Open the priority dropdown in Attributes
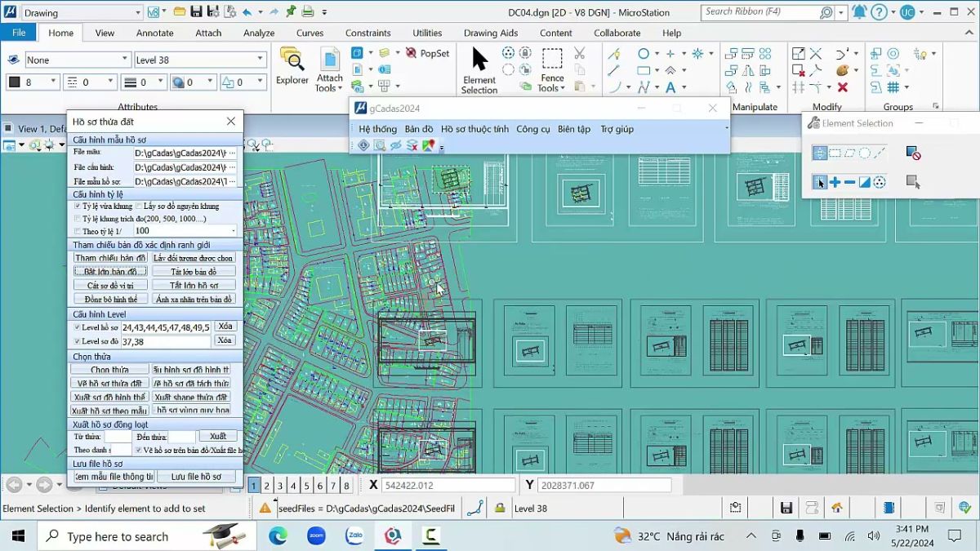The image size is (980, 551). click(242, 82)
